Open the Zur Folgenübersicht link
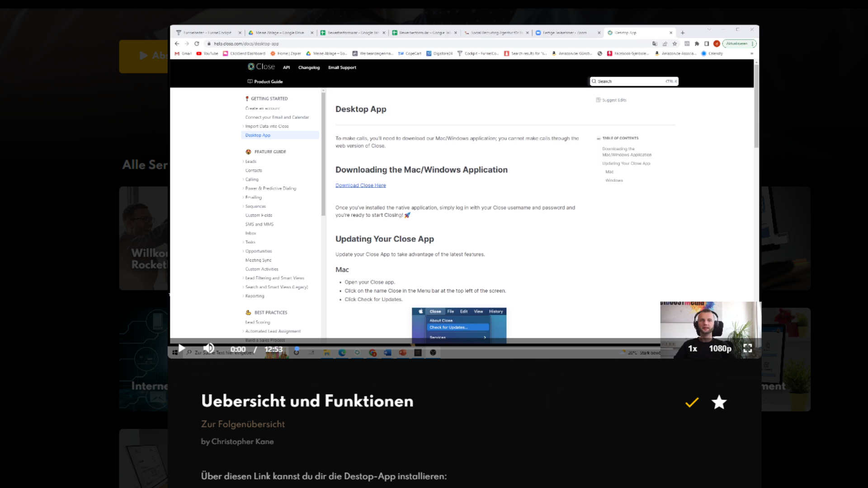Image resolution: width=868 pixels, height=488 pixels. 243,424
